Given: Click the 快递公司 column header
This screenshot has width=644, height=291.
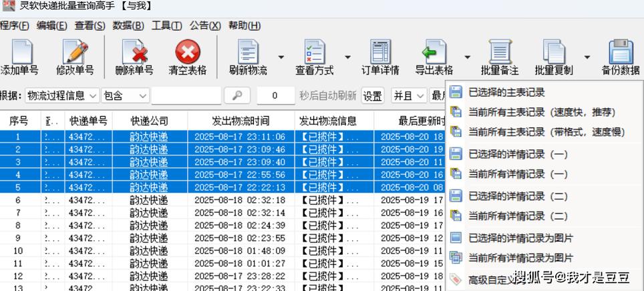Looking at the screenshot, I should tap(149, 121).
